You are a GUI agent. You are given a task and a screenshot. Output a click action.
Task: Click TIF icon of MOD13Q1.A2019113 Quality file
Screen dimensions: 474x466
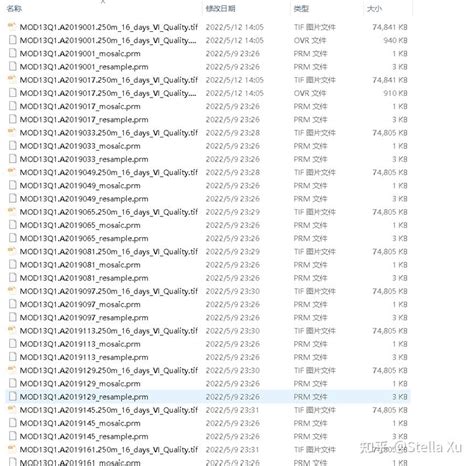pos(12,331)
